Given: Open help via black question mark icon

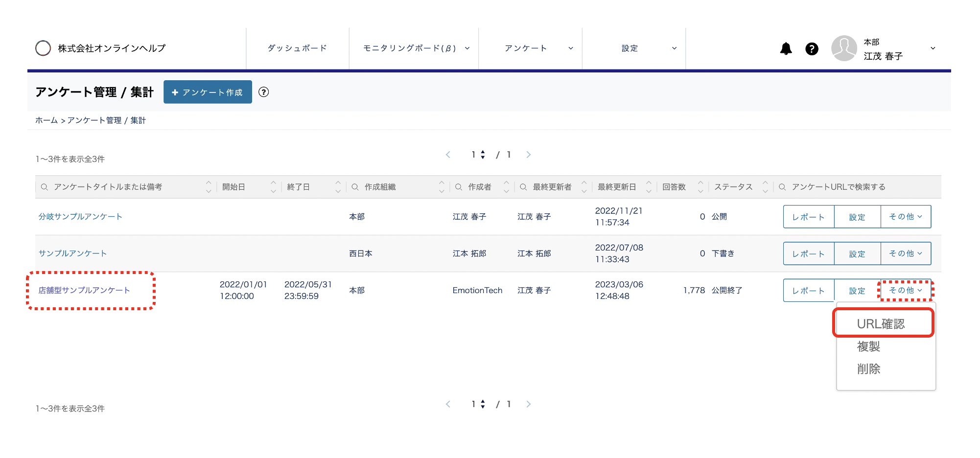Looking at the screenshot, I should 812,48.
